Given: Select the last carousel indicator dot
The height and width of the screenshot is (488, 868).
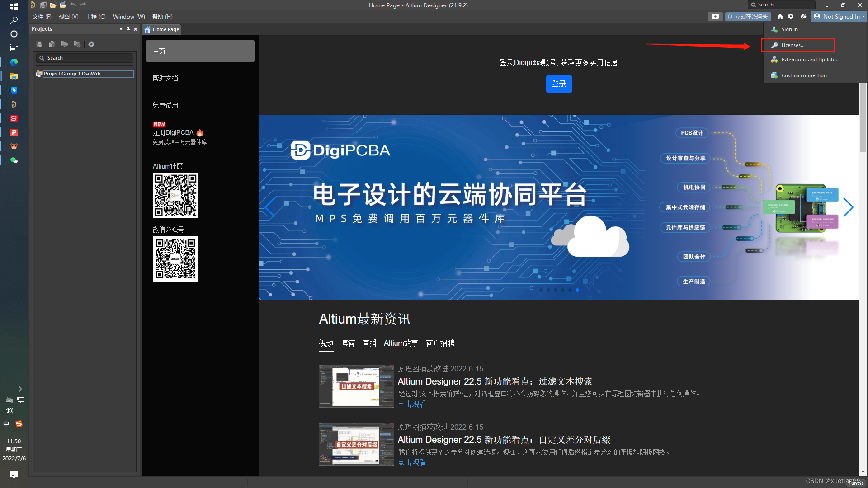Looking at the screenshot, I should click(577, 290).
